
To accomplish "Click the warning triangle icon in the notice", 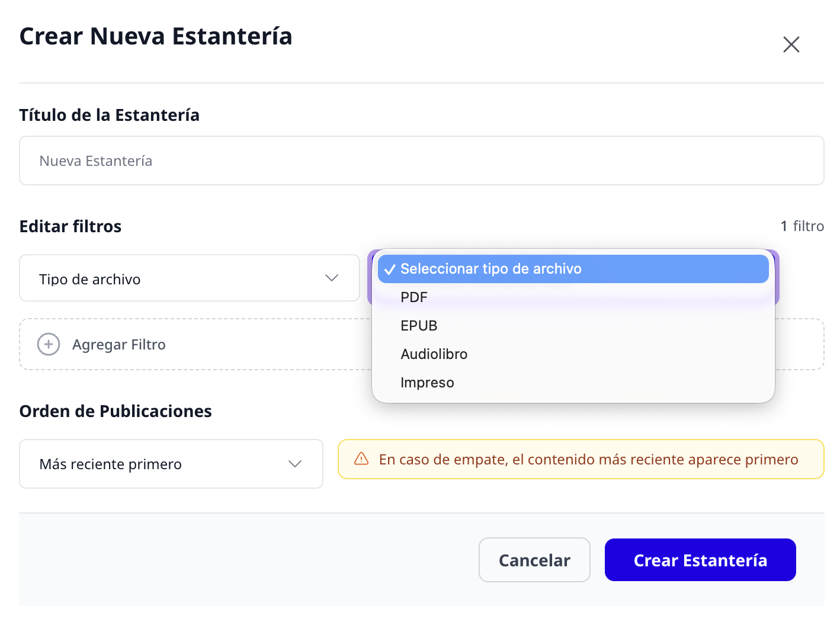I will (x=361, y=459).
